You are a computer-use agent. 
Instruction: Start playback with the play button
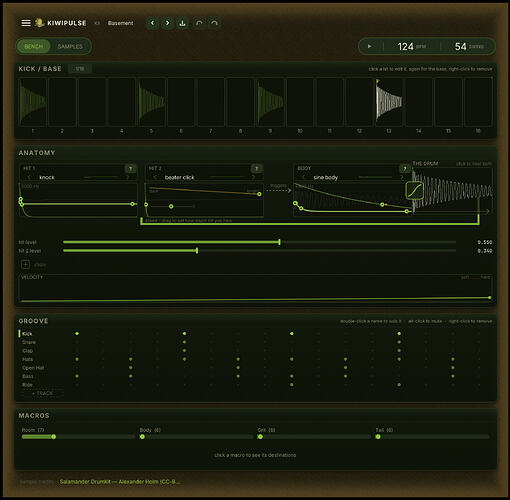[369, 46]
